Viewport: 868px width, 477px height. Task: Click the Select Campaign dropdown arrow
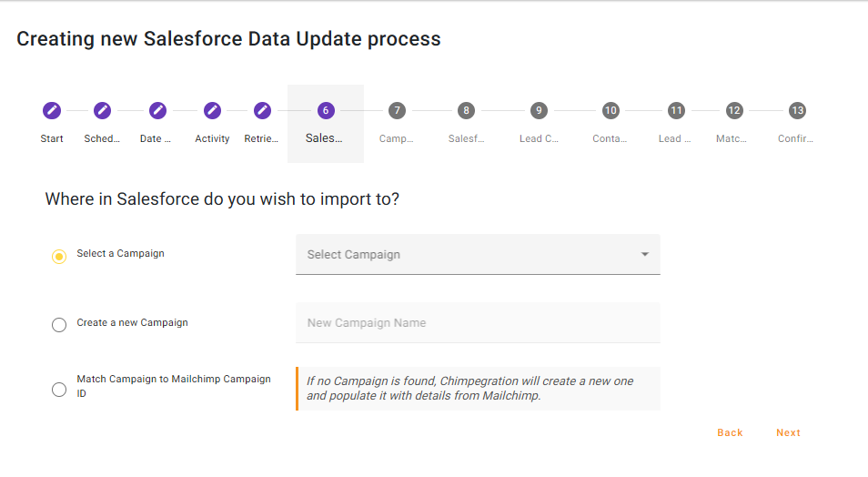pyautogui.click(x=644, y=255)
